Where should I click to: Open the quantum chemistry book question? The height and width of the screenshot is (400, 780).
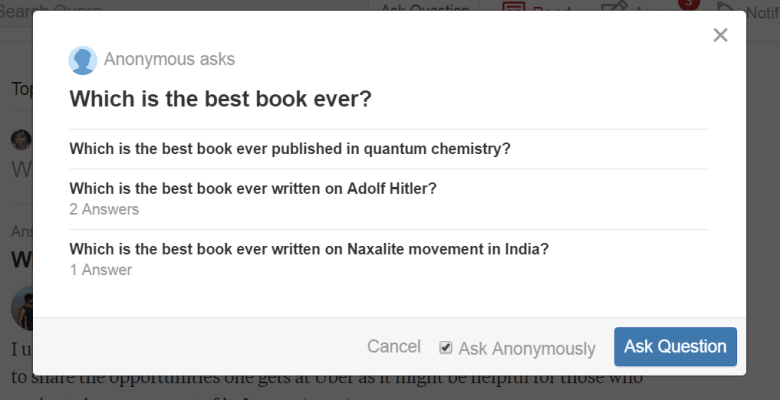(x=290, y=149)
